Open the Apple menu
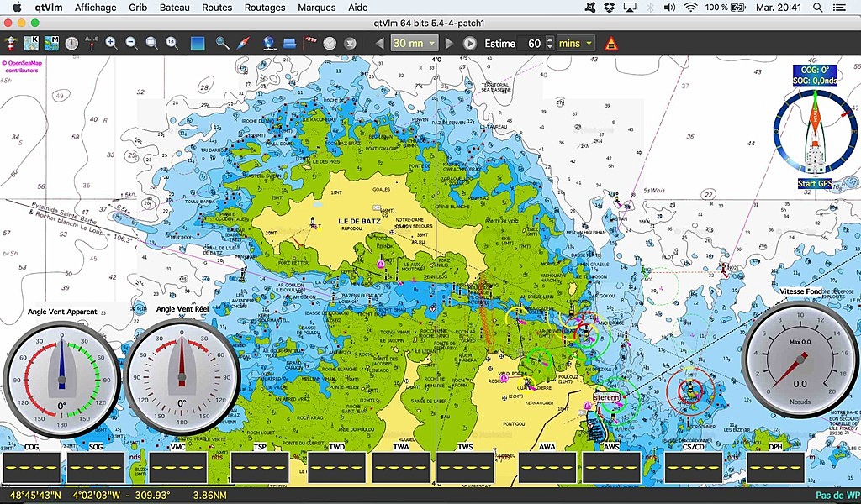The image size is (861, 504). pyautogui.click(x=17, y=7)
